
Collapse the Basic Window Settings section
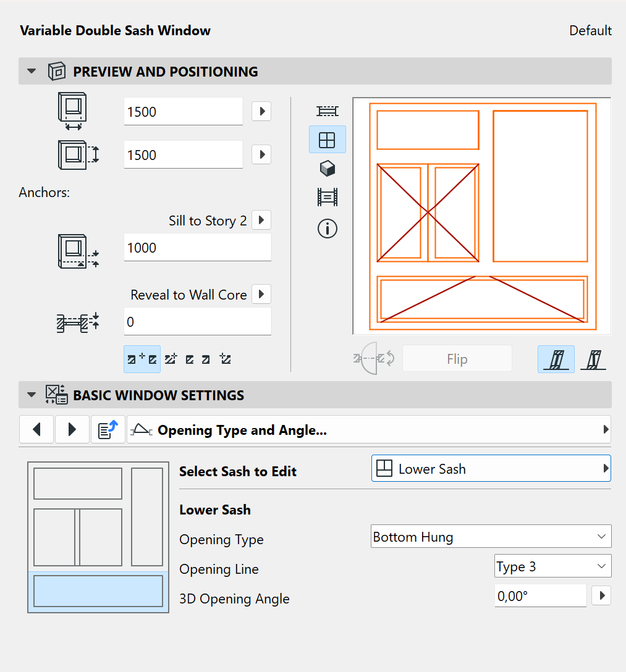tap(32, 395)
